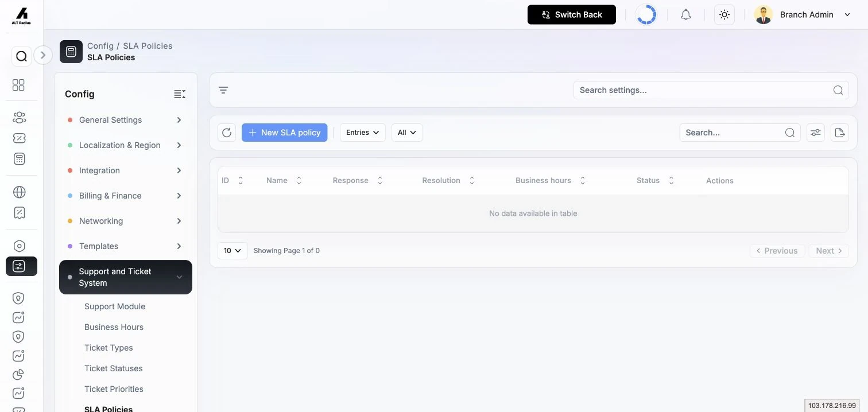Create a New SLA policy
The image size is (868, 412).
click(285, 133)
